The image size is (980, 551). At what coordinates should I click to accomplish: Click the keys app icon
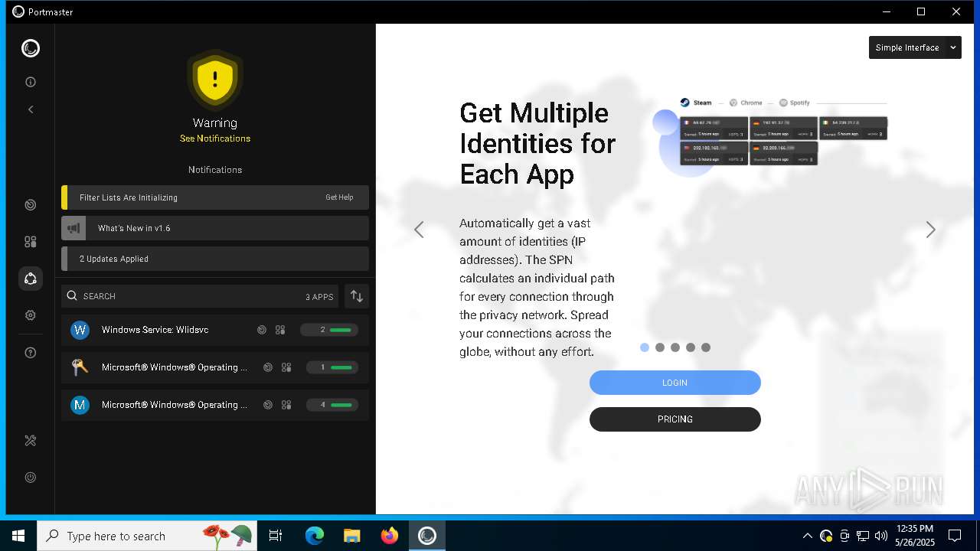coord(80,367)
